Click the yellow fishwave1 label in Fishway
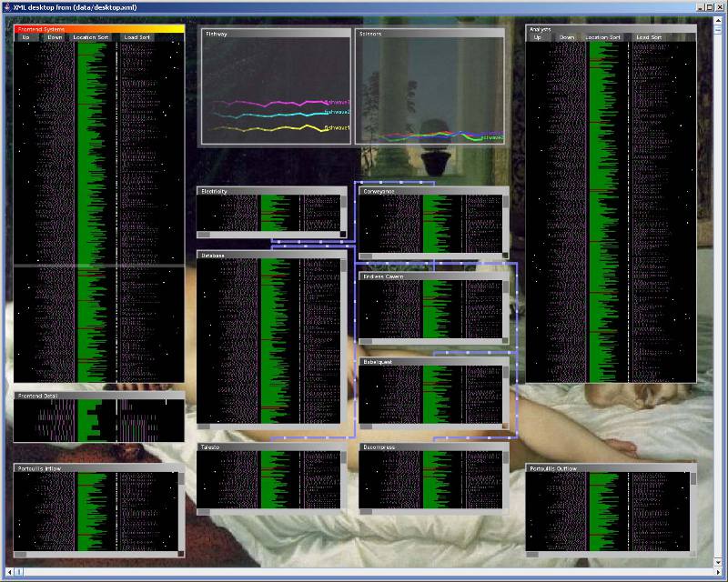The image size is (728, 582). (337, 127)
